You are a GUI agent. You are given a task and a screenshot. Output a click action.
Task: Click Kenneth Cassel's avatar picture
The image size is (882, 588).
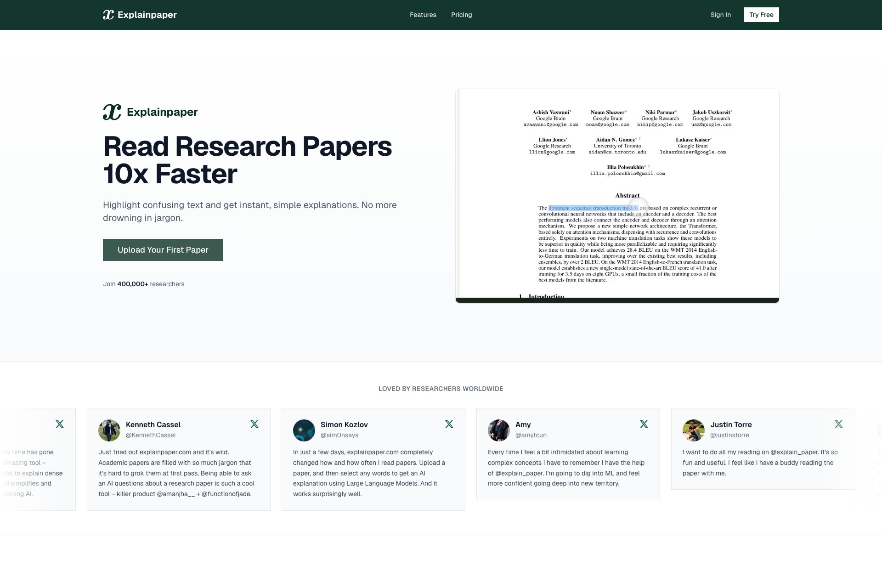click(109, 430)
